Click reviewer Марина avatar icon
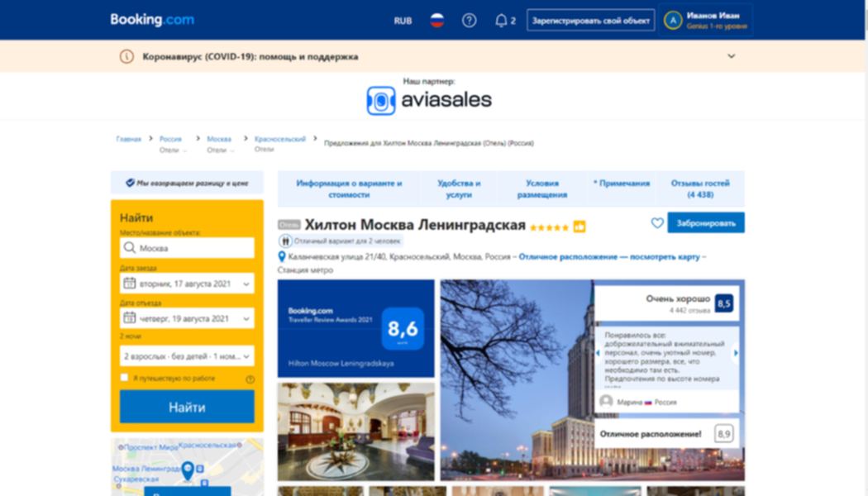 click(x=606, y=401)
